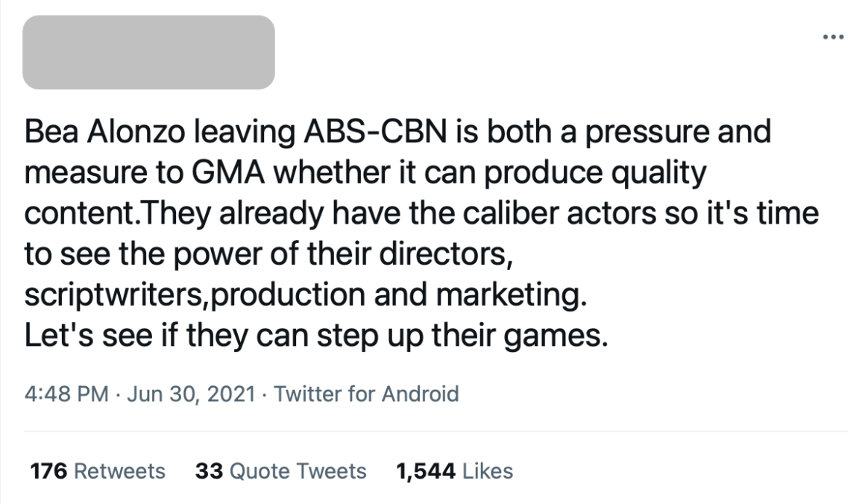View the 33 Quote Tweets list
The height and width of the screenshot is (504, 865).
281,471
